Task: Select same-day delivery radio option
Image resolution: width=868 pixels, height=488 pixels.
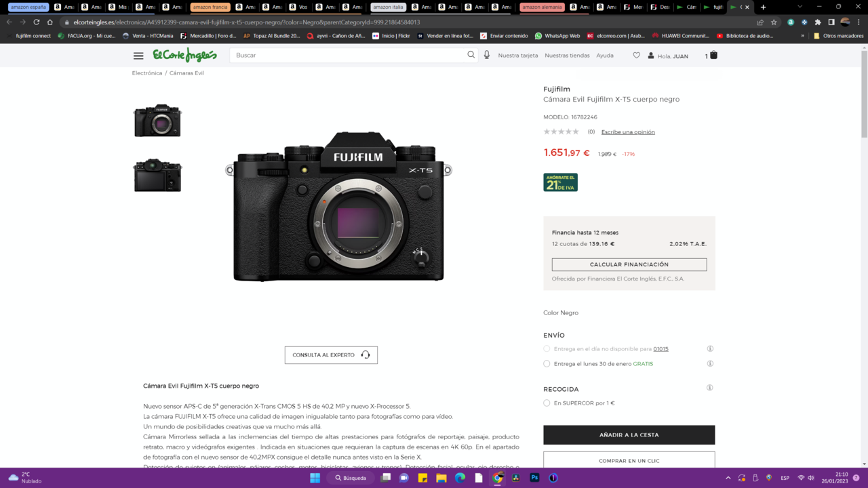Action: [547, 349]
